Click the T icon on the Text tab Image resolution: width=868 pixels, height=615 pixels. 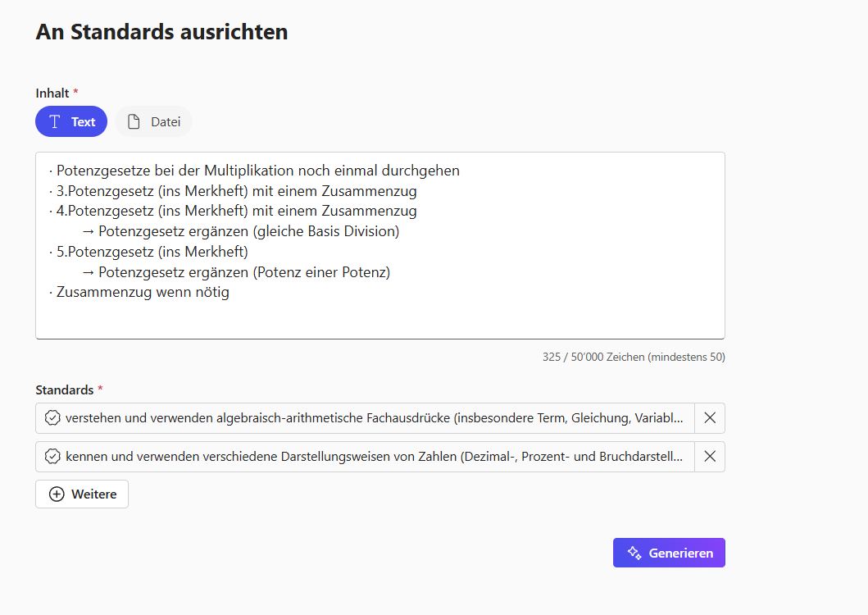point(55,121)
